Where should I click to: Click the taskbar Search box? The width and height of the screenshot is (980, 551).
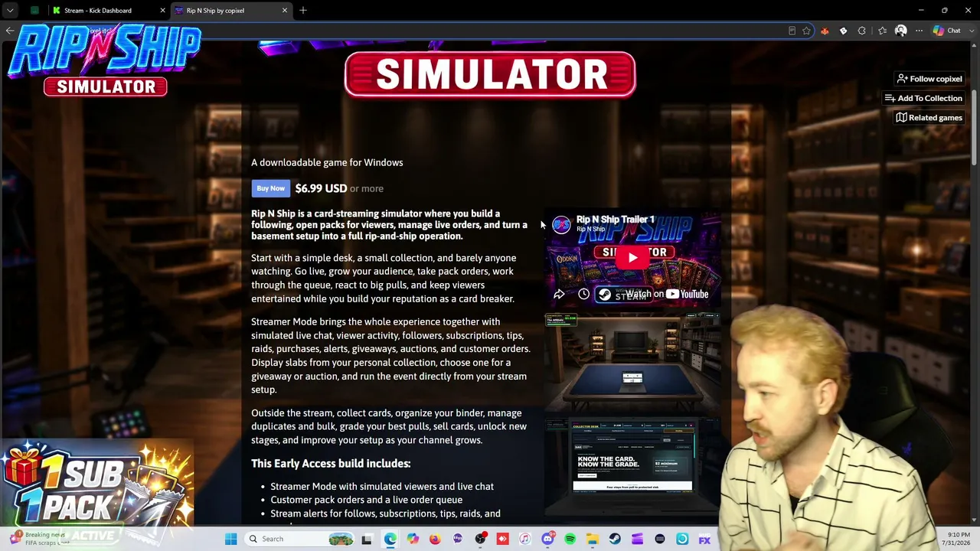tap(301, 539)
